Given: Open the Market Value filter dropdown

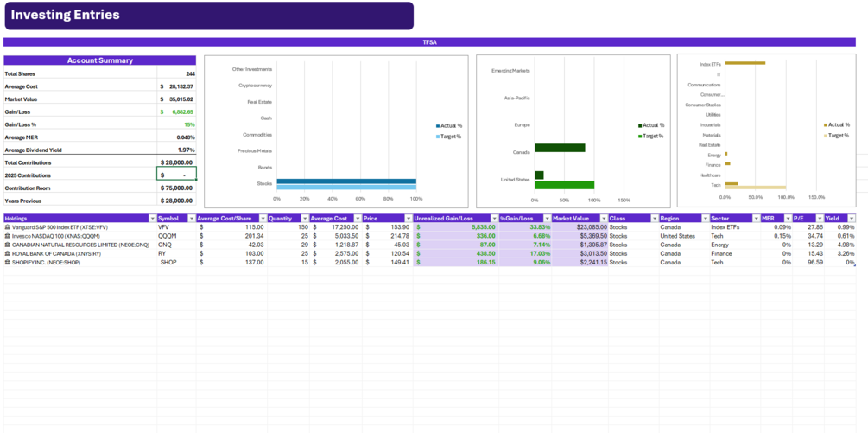Looking at the screenshot, I should pyautogui.click(x=604, y=219).
